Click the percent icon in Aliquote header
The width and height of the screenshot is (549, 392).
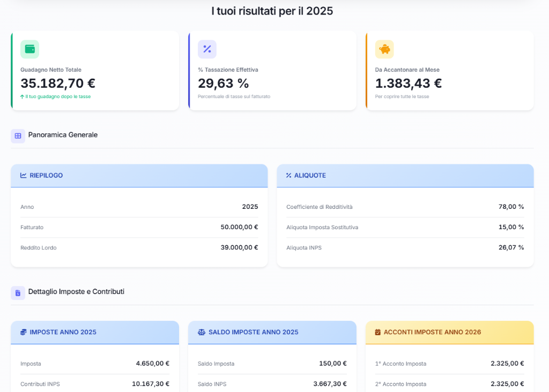click(288, 175)
